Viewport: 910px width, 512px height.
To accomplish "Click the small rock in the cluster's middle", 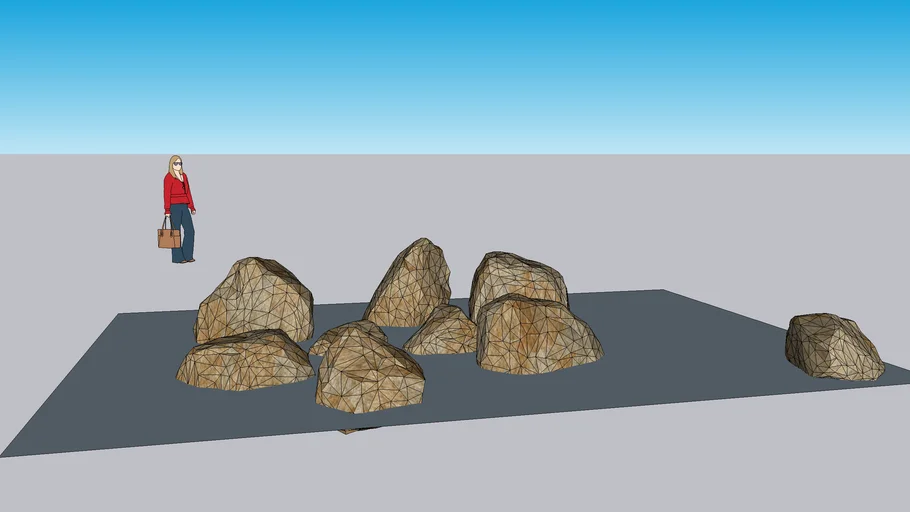I will coord(443,332).
